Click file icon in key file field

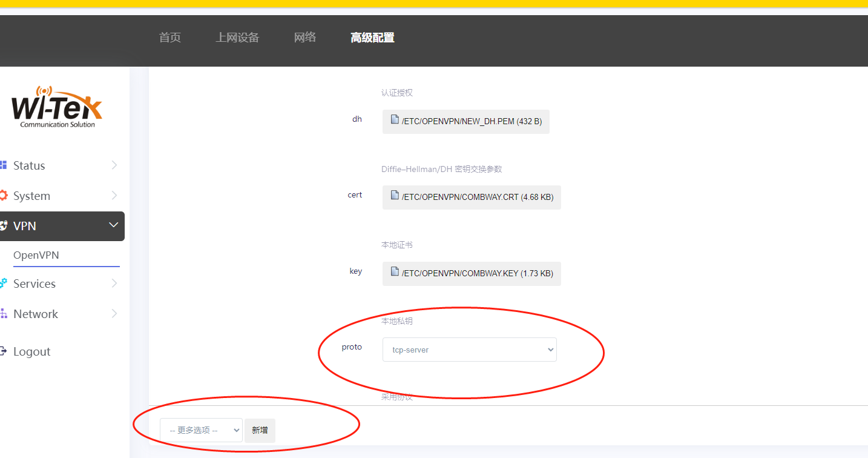pyautogui.click(x=395, y=272)
